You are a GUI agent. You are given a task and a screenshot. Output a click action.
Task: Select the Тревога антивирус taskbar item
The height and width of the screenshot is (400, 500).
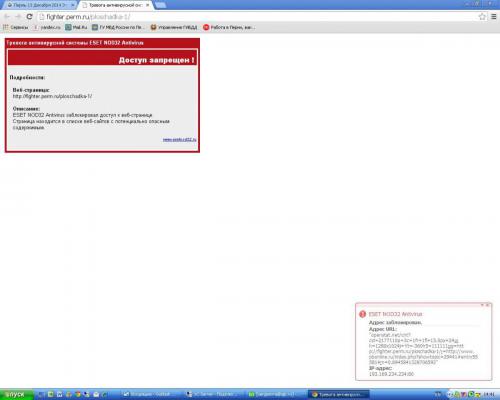coord(338,394)
